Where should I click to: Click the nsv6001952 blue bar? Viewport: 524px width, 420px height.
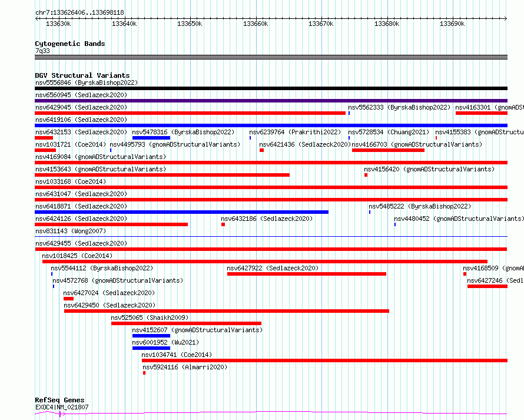(x=151, y=349)
